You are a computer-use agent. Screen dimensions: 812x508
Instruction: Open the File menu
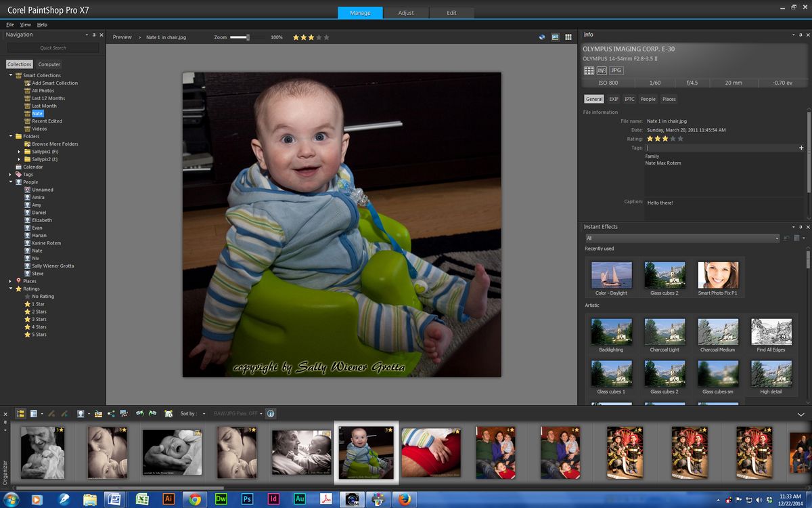tap(10, 24)
